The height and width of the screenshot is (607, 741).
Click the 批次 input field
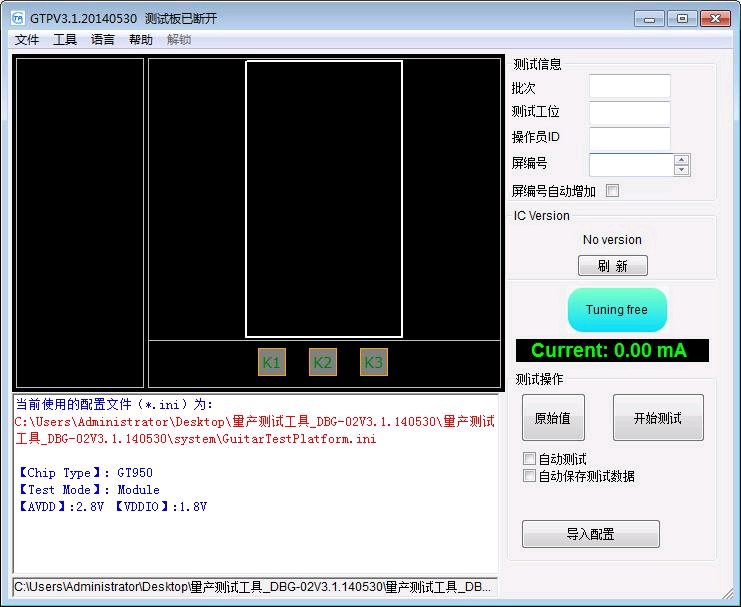(629, 87)
